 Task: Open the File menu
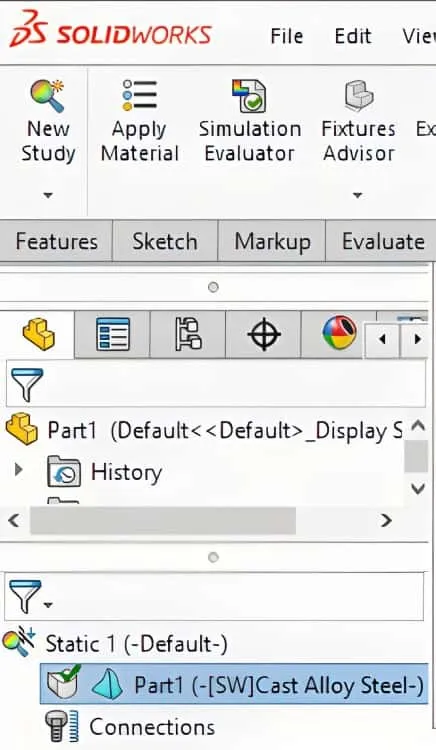pyautogui.click(x=287, y=36)
